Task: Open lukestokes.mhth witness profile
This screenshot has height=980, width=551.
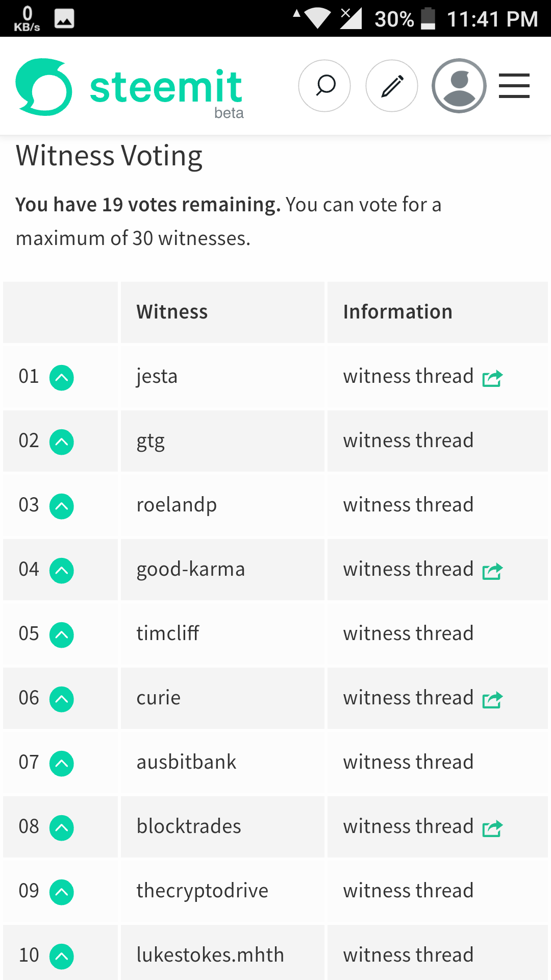Action: pyautogui.click(x=210, y=955)
